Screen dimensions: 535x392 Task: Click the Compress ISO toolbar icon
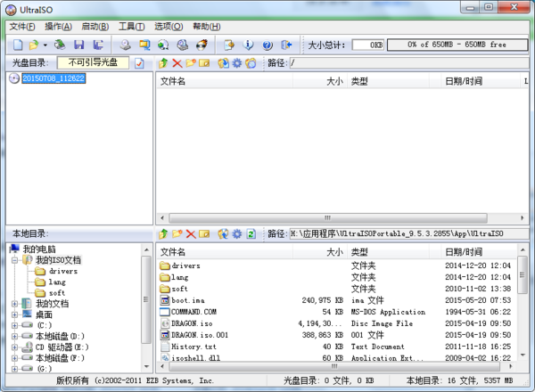pos(183,45)
